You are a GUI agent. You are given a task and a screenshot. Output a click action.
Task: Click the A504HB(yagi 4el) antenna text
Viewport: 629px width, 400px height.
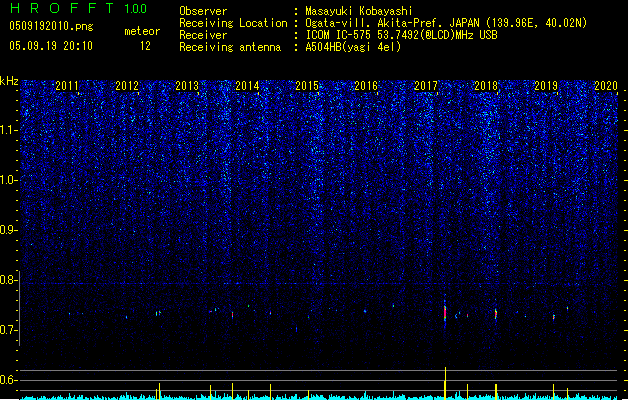[353, 47]
